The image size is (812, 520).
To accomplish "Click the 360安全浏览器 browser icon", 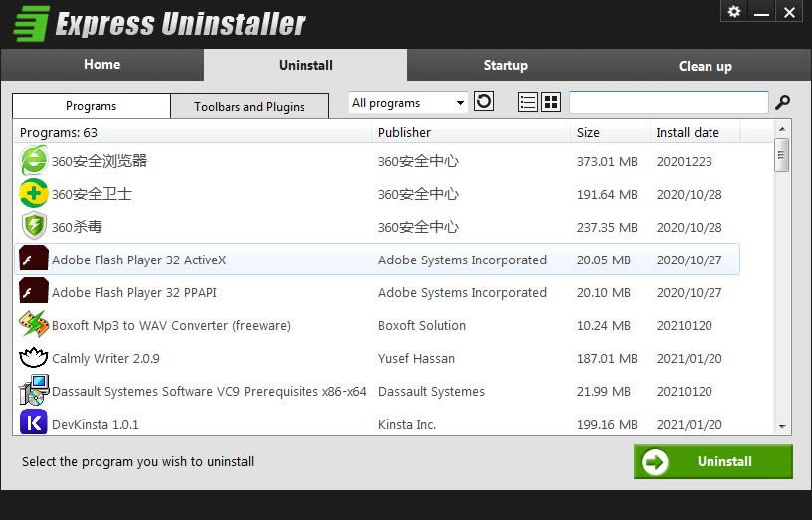I will (x=34, y=160).
